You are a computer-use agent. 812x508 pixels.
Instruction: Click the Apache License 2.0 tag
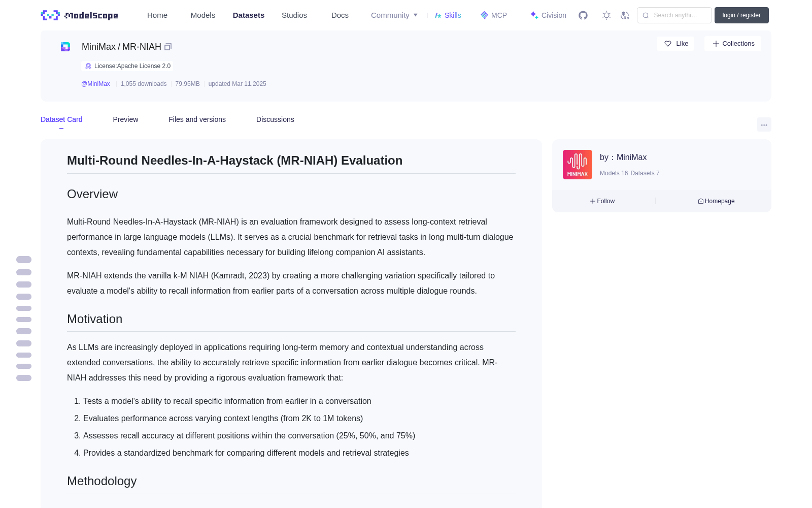point(127,66)
